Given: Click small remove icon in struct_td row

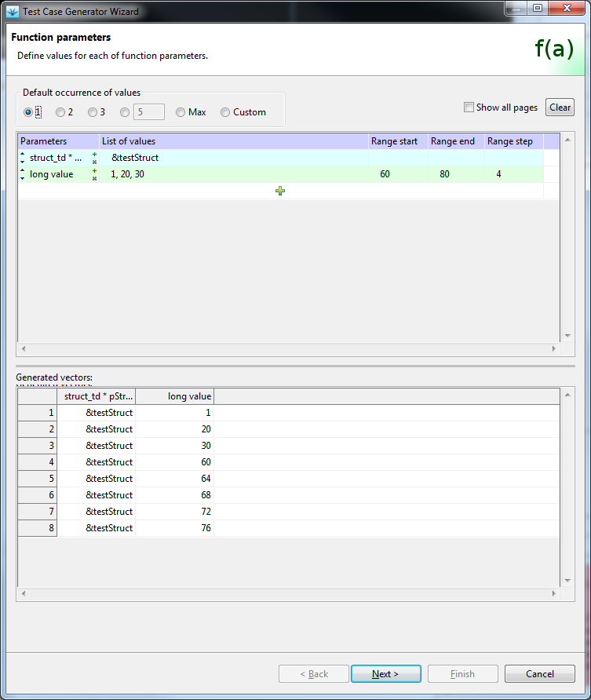Looking at the screenshot, I should [94, 162].
